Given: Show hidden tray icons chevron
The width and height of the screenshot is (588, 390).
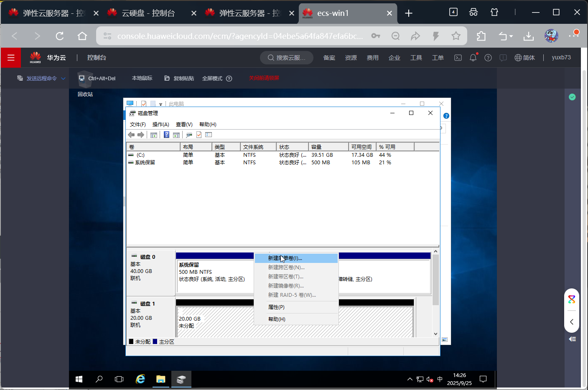Looking at the screenshot, I should (410, 379).
